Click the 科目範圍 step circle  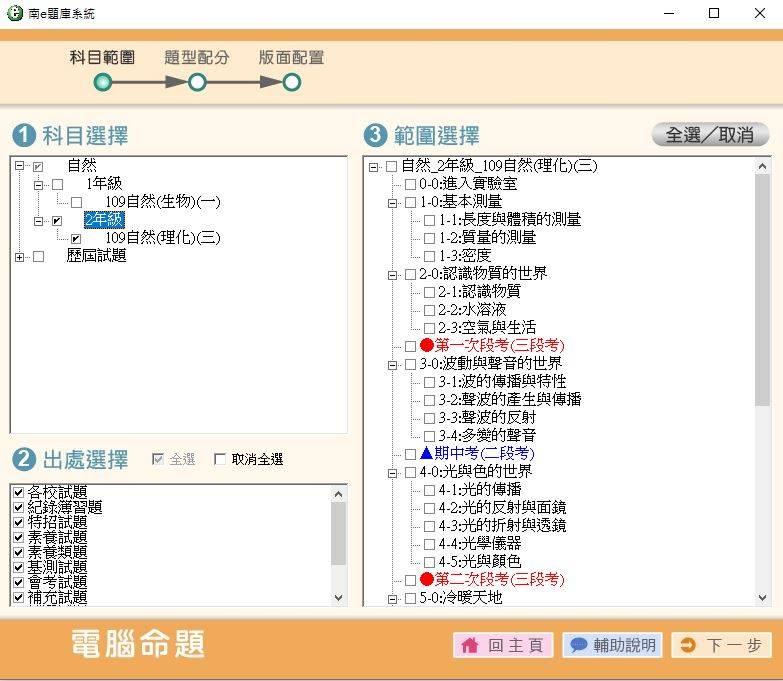pyautogui.click(x=103, y=82)
